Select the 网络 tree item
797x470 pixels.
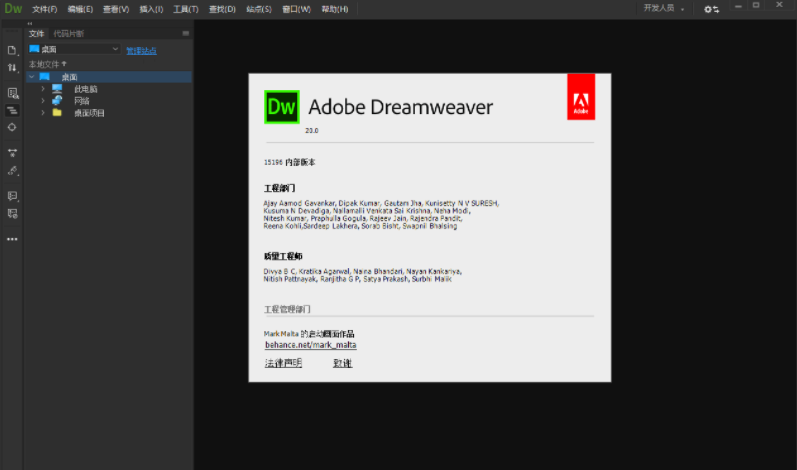click(x=81, y=101)
